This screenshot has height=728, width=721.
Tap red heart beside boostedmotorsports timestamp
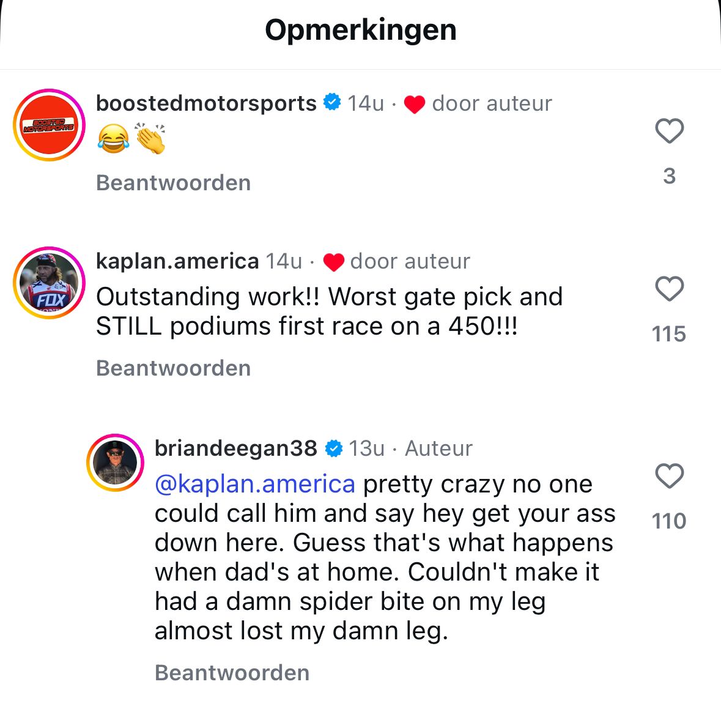coord(415,105)
